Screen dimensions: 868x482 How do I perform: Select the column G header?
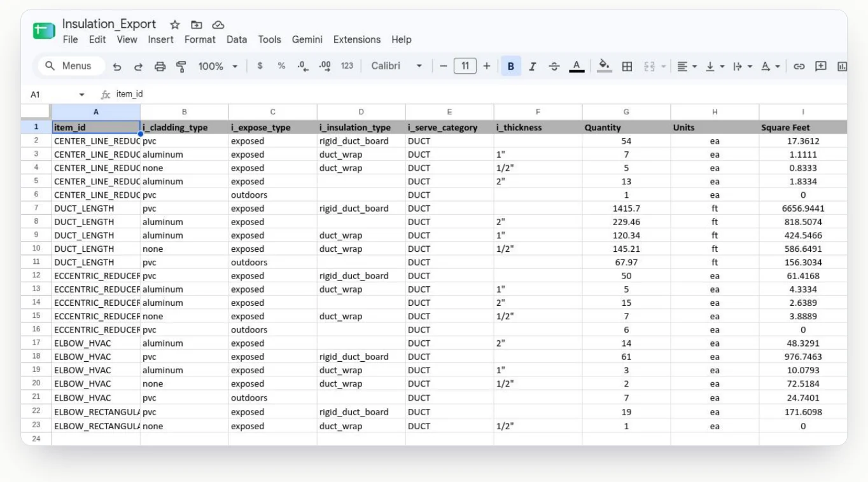[x=626, y=112]
